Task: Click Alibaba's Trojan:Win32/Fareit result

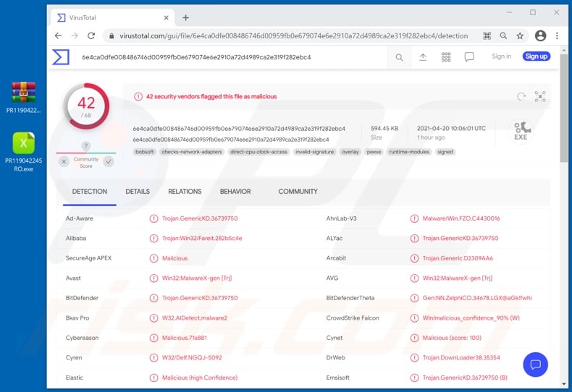Action: point(202,238)
